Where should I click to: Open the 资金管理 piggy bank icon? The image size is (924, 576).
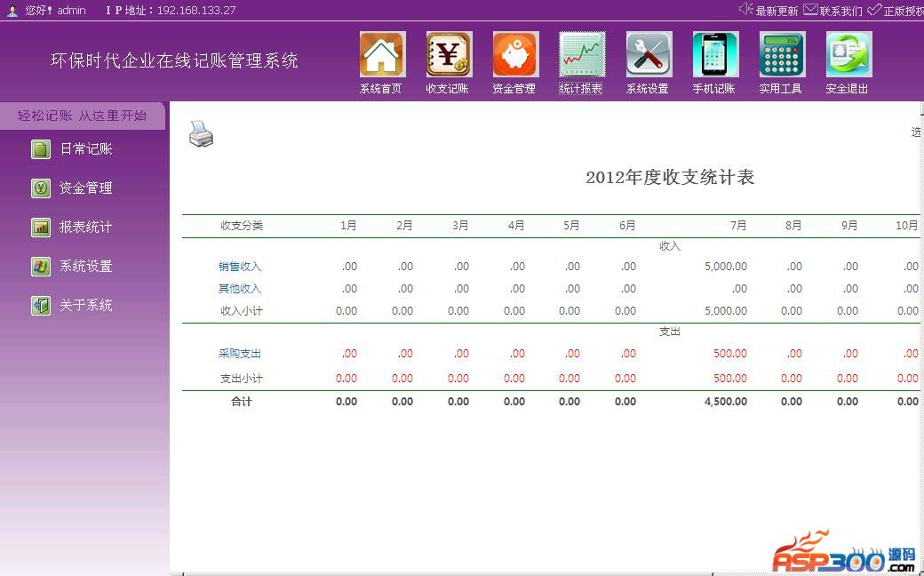pyautogui.click(x=515, y=54)
